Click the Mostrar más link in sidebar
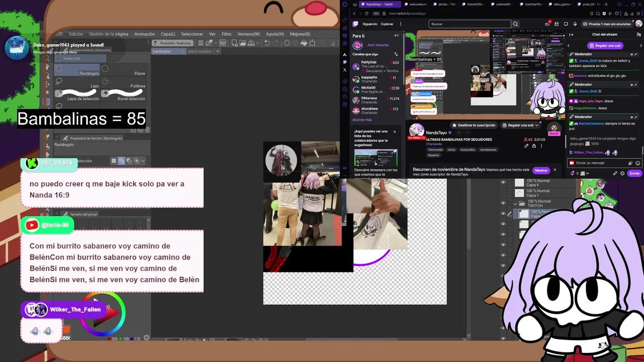This screenshot has width=644, height=362. point(362,120)
